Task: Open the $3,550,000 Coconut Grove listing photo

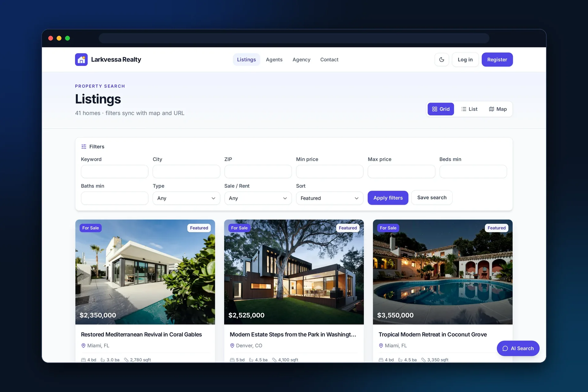Action: [x=443, y=272]
